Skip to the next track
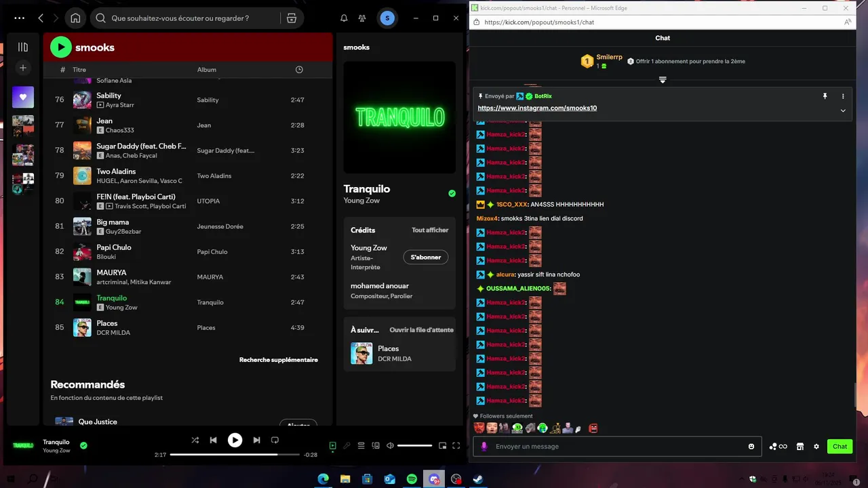 click(x=256, y=440)
